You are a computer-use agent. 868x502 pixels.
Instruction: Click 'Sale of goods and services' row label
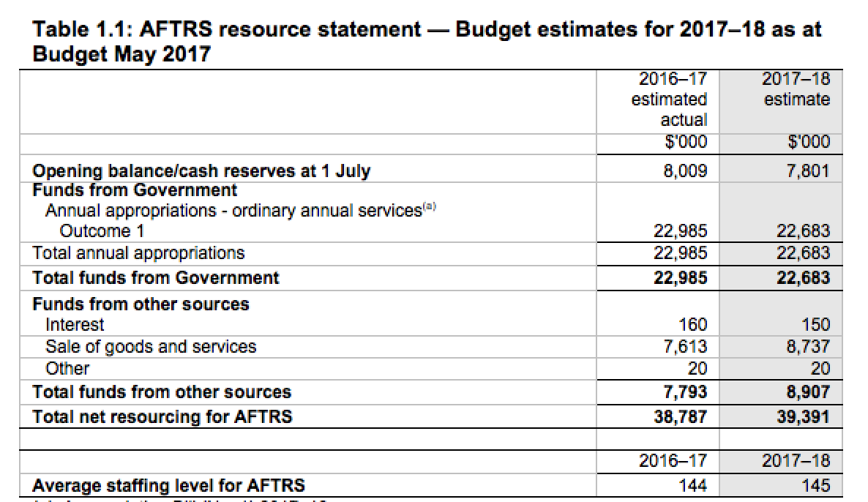[151, 346]
